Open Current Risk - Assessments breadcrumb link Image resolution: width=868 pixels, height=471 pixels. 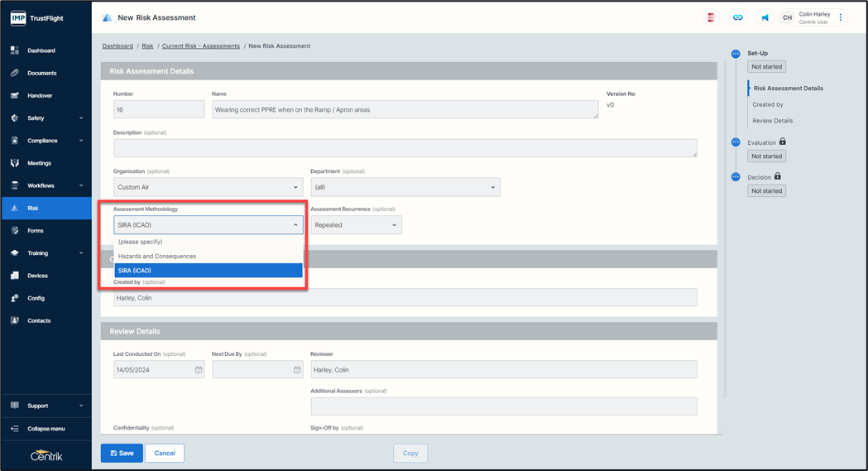(x=200, y=46)
